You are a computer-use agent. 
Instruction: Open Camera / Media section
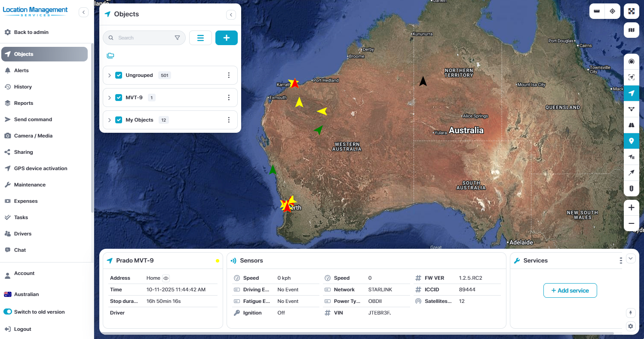coord(45,136)
